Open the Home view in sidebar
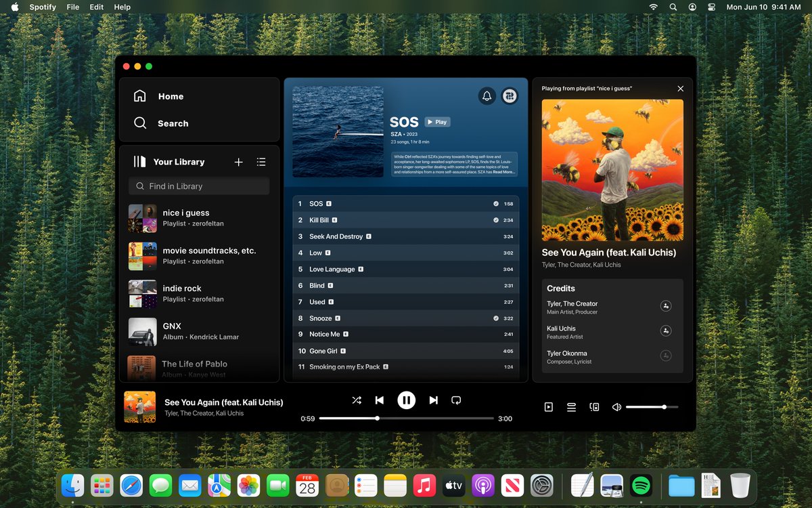 tap(158, 96)
